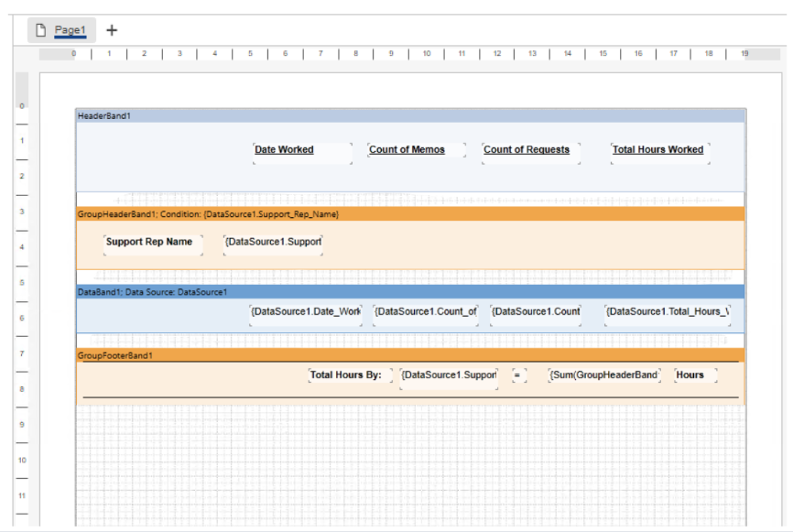Select the Count of Memos header text
Viewport: 793px width, 532px height.
click(x=407, y=150)
